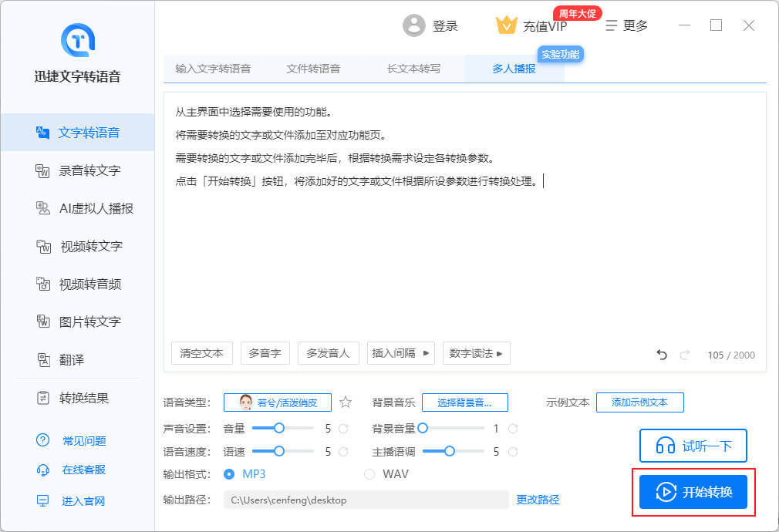Click the 开始转换 button
The width and height of the screenshot is (779, 532).
pyautogui.click(x=693, y=492)
